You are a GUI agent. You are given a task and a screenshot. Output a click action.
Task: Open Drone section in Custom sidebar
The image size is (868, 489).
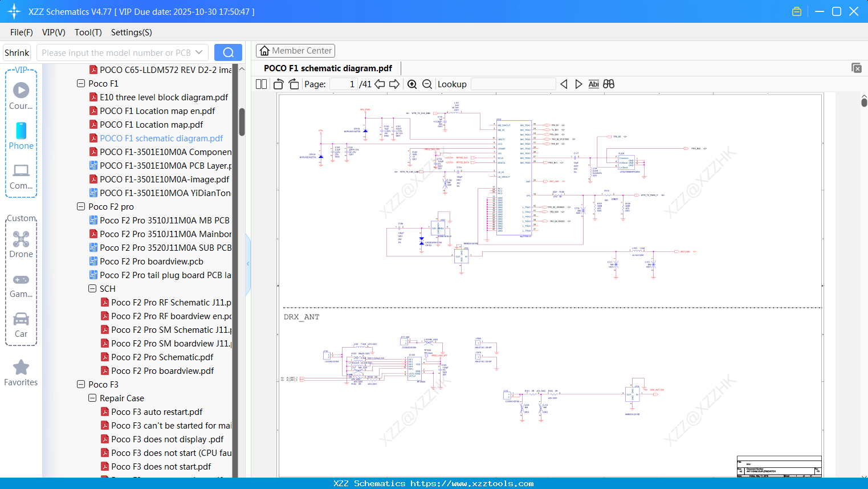[21, 245]
